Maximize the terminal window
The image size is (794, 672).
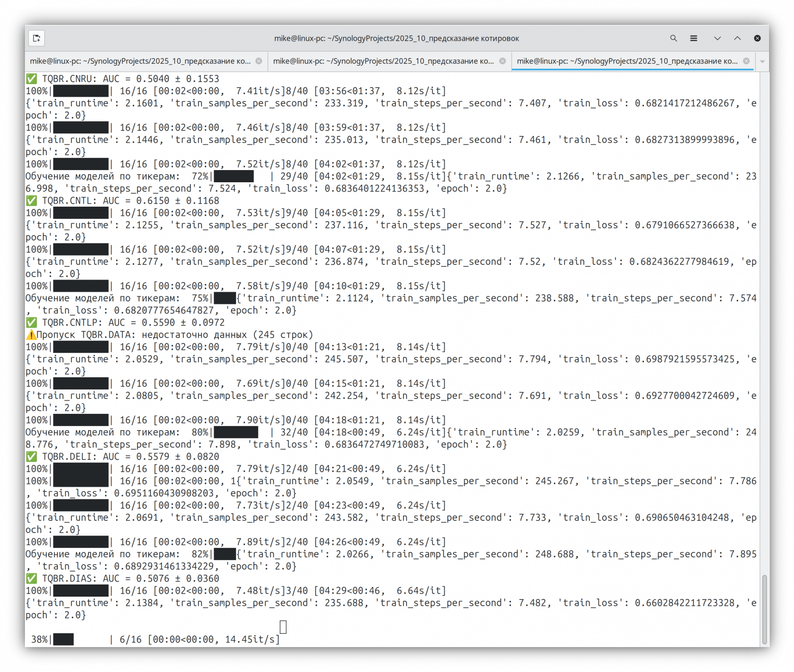point(737,38)
